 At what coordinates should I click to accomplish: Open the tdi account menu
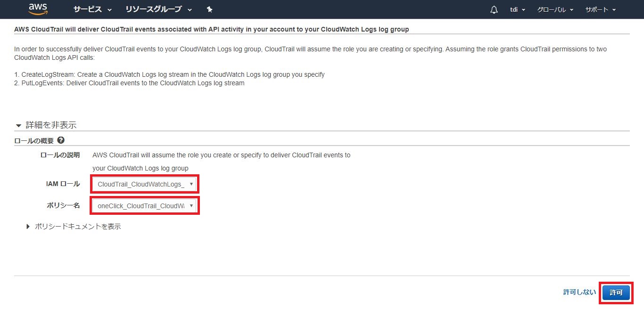click(x=517, y=9)
